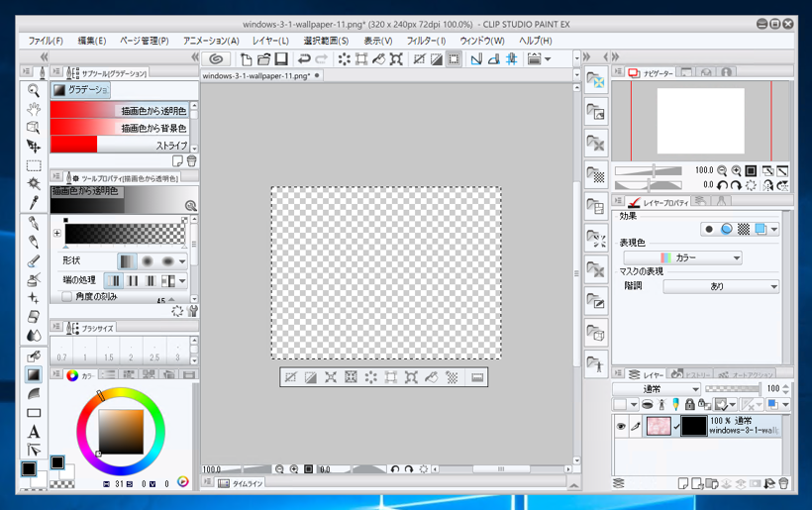This screenshot has height=510, width=812.
Task: Select 描画色から透明色 gradient sub tool
Action: 120,110
